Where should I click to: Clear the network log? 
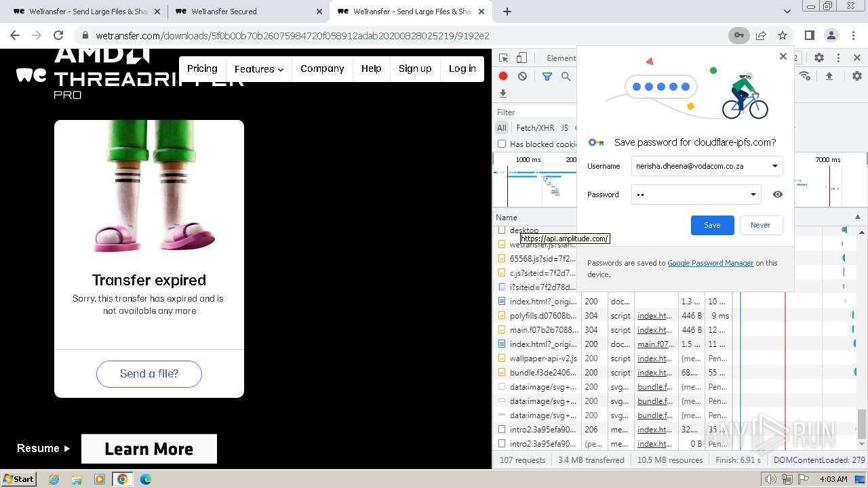(522, 77)
